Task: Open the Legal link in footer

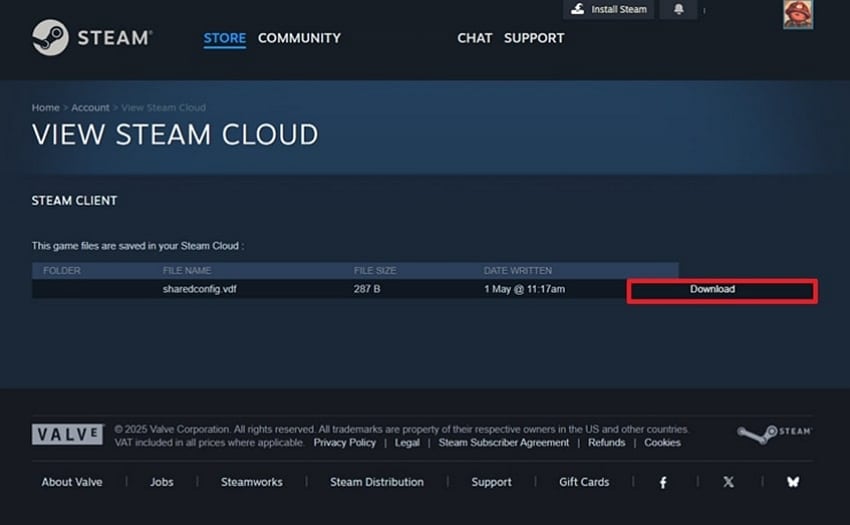Action: coord(407,443)
